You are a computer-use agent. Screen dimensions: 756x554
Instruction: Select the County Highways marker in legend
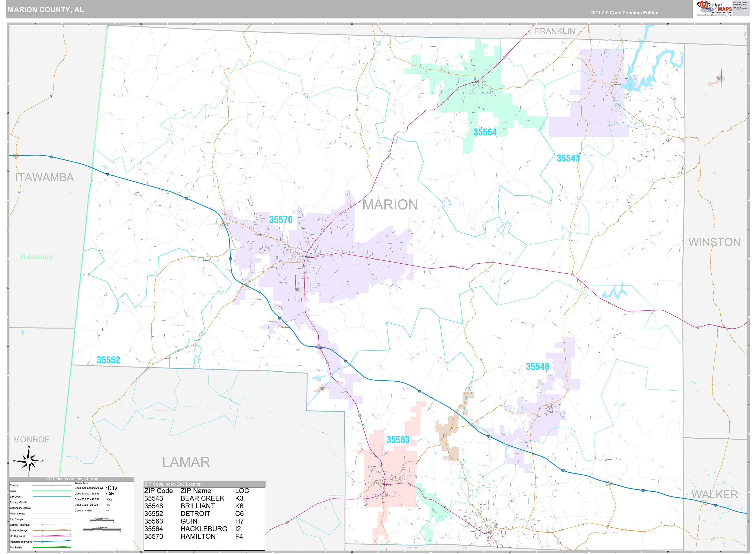pyautogui.click(x=43, y=525)
